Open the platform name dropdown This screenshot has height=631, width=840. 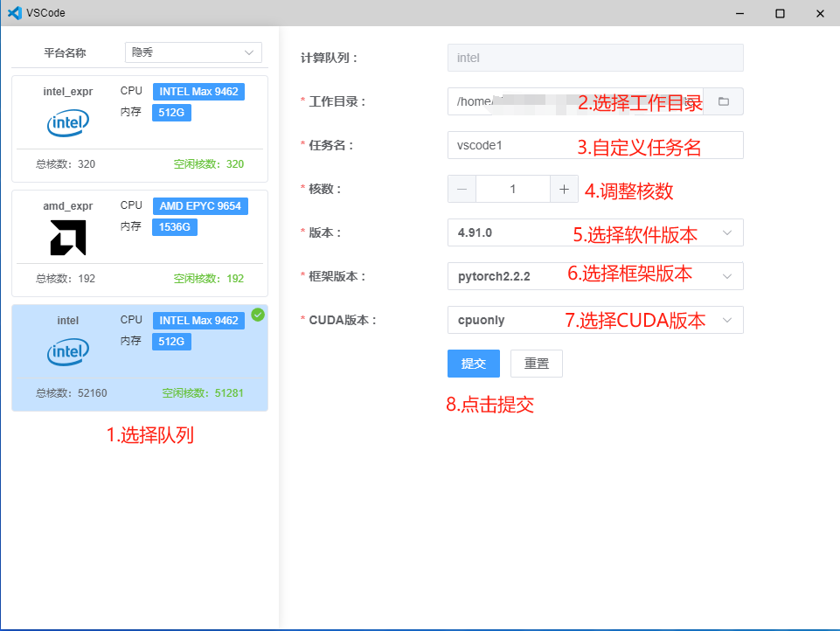tap(193, 52)
